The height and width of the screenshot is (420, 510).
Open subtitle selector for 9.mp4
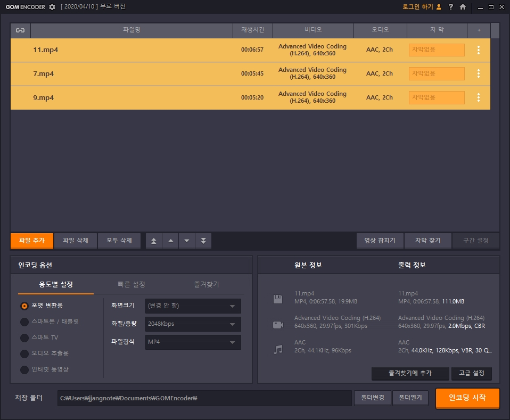pos(437,97)
